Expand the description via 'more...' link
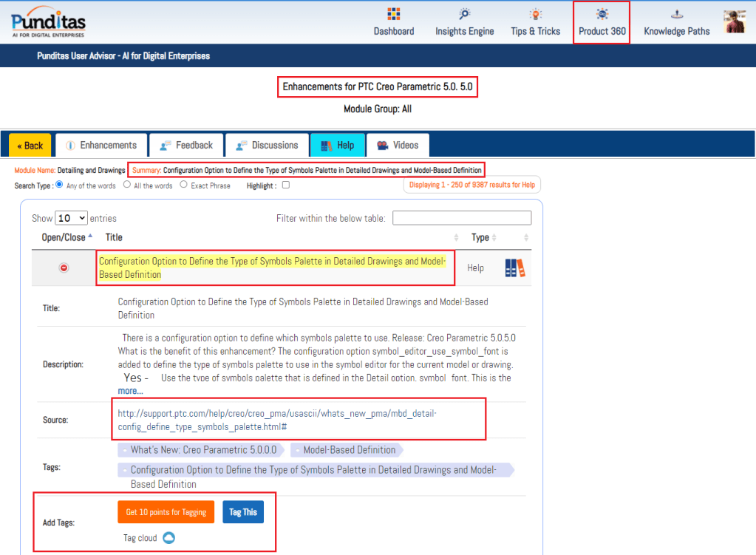The height and width of the screenshot is (555, 756). pyautogui.click(x=130, y=390)
